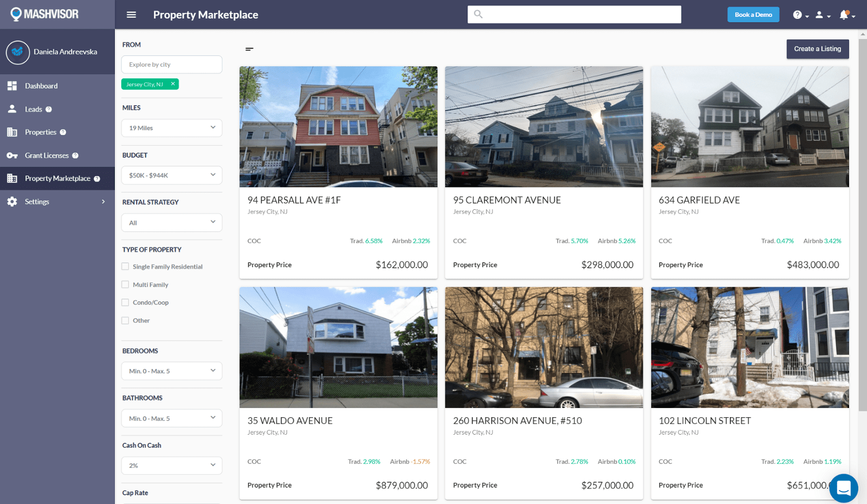Open the Bedrooms range dropdown
The height and width of the screenshot is (504, 867).
click(x=171, y=371)
